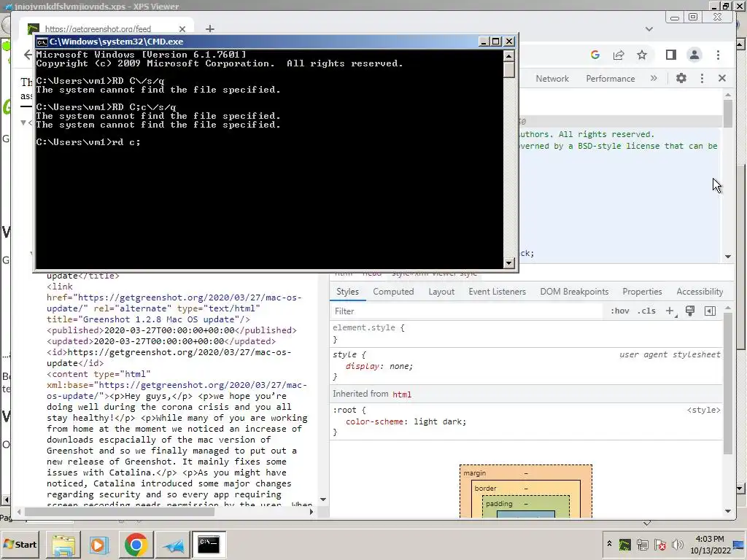Switch to the Performance tab in DevTools

click(611, 79)
